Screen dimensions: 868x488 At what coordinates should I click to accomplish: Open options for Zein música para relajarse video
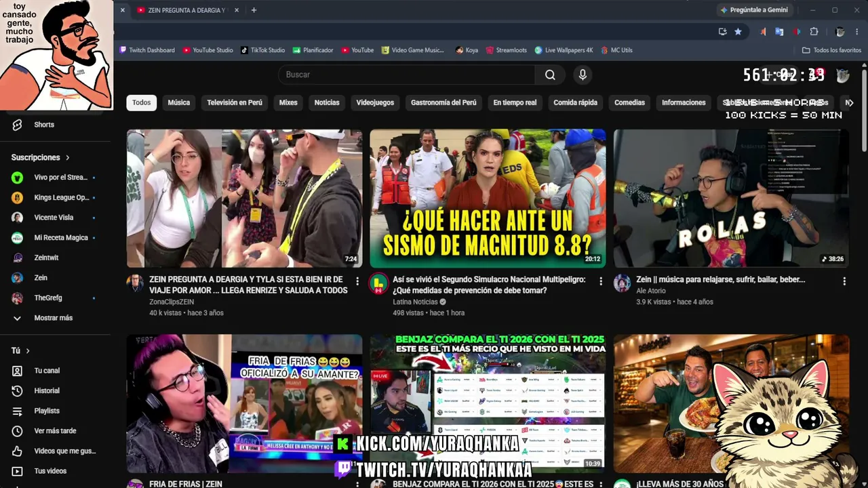(x=844, y=281)
